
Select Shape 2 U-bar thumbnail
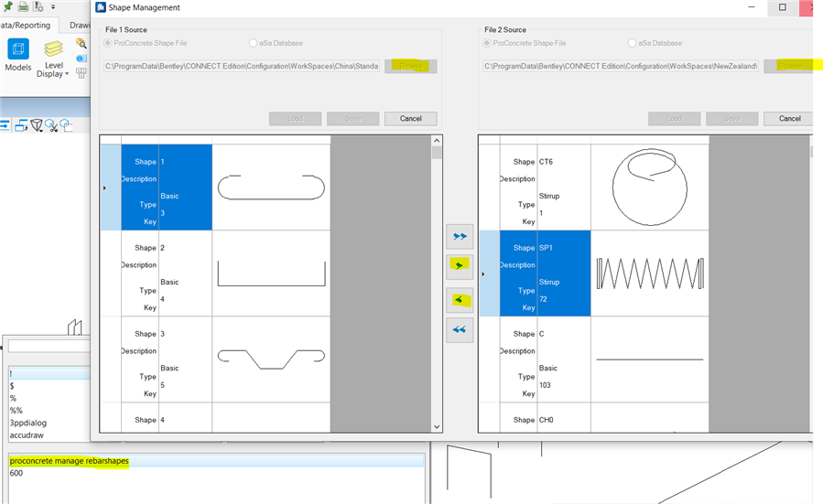[271, 273]
